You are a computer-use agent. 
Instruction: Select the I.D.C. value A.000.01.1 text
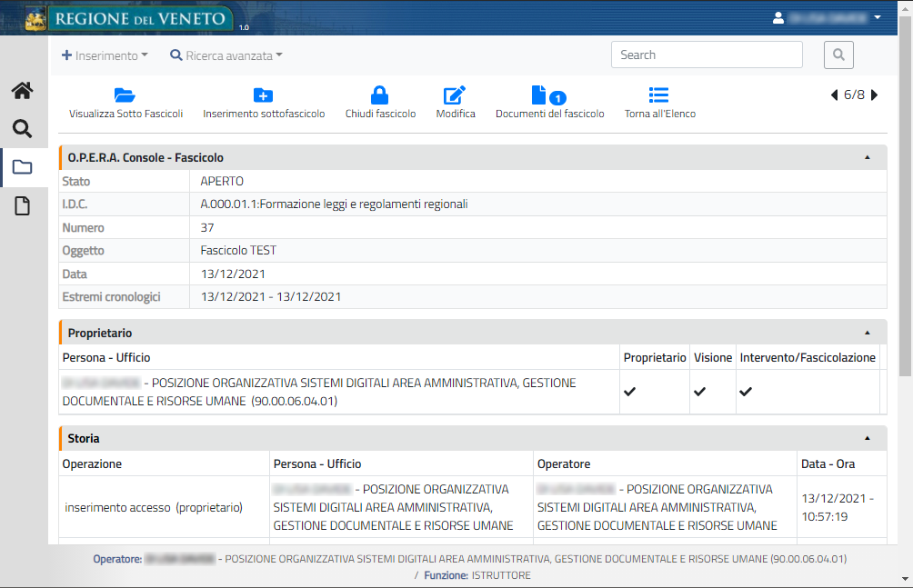click(x=335, y=204)
